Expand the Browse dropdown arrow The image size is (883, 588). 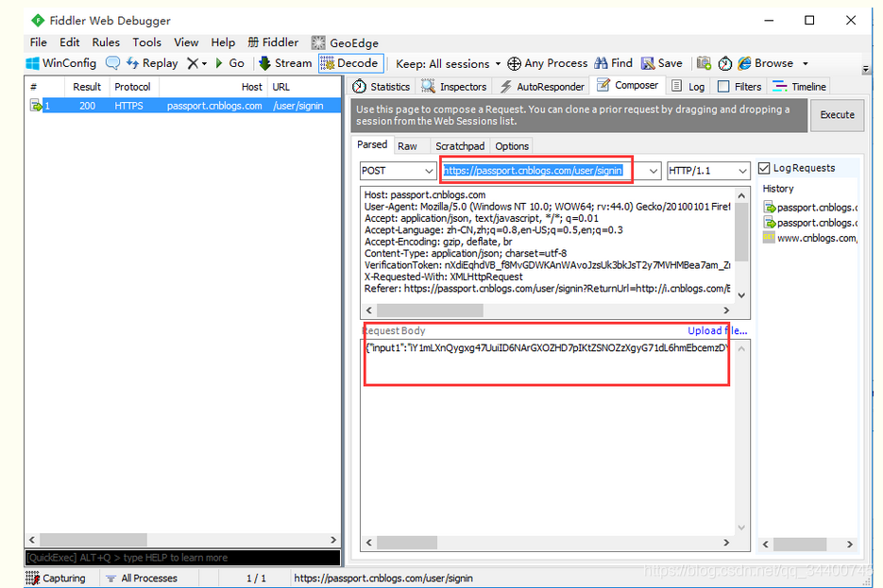click(806, 63)
